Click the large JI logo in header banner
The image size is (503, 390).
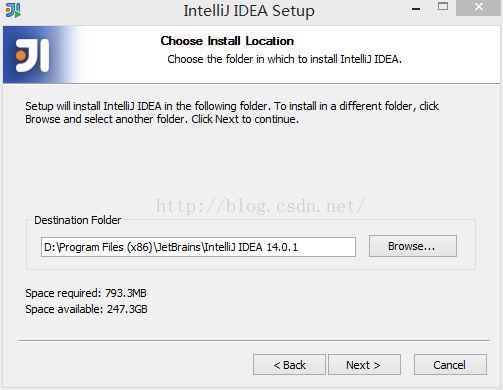(33, 55)
